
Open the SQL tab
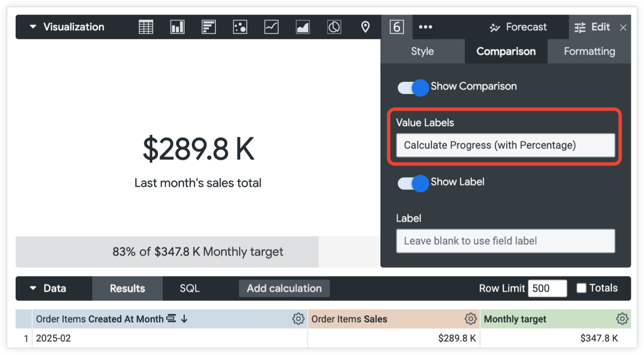[189, 288]
